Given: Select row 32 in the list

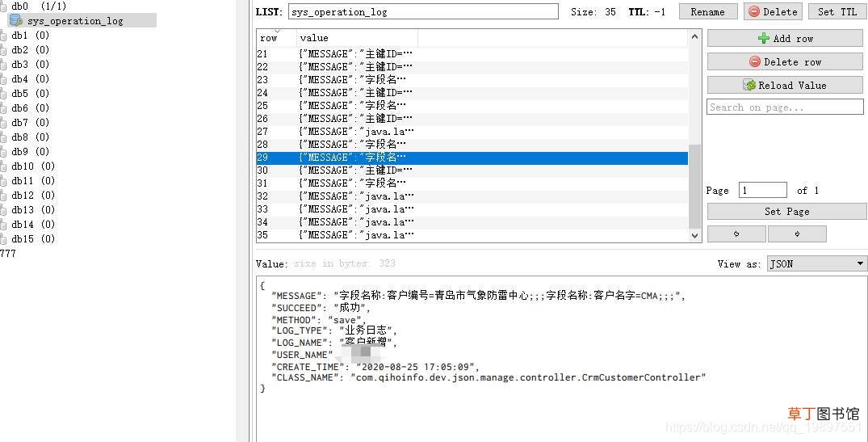Looking at the screenshot, I should [x=472, y=196].
